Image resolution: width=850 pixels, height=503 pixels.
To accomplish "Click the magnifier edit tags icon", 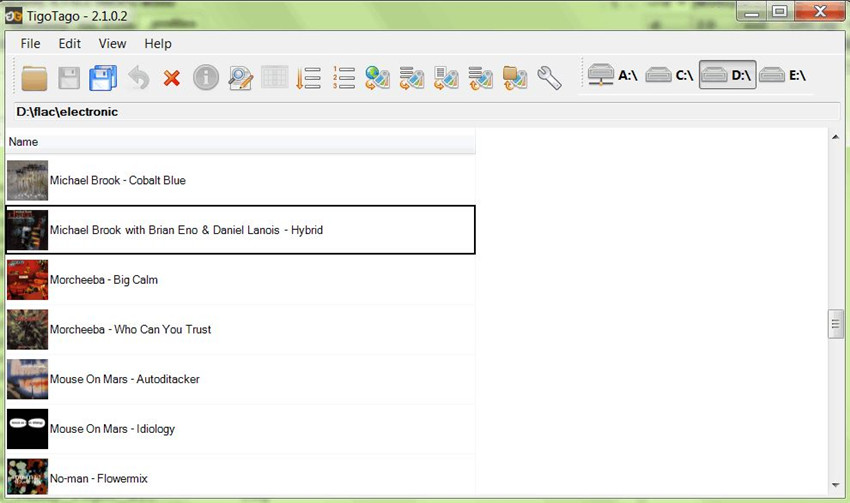I will pos(240,77).
